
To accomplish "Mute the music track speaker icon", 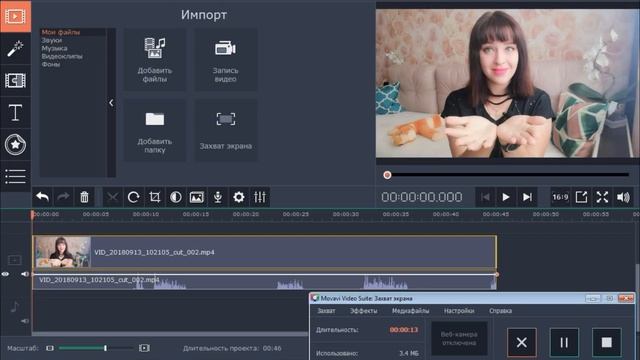I will [24, 321].
